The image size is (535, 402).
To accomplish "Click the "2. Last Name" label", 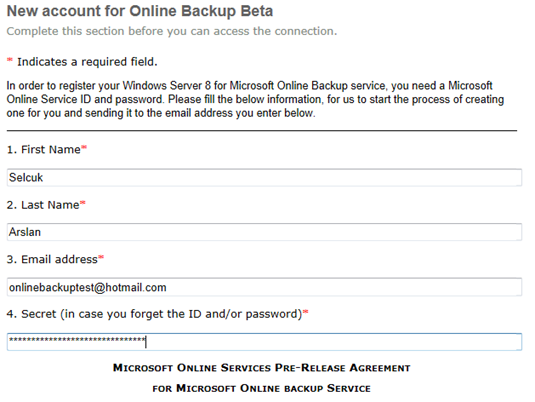I will (x=43, y=205).
